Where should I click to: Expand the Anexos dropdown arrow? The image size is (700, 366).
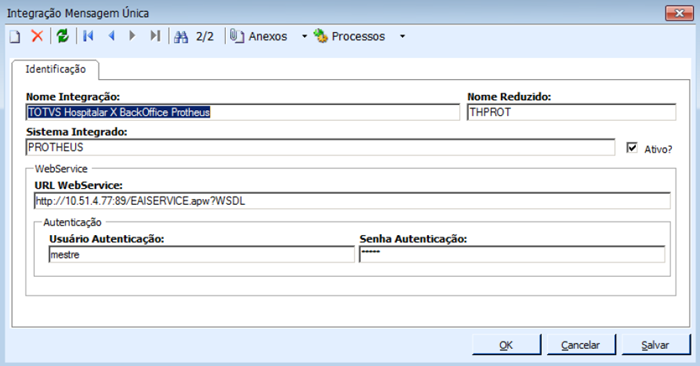coord(304,36)
